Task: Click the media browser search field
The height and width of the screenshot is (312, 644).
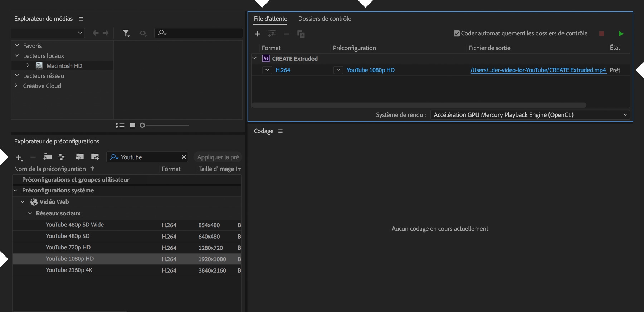Action: coord(199,33)
